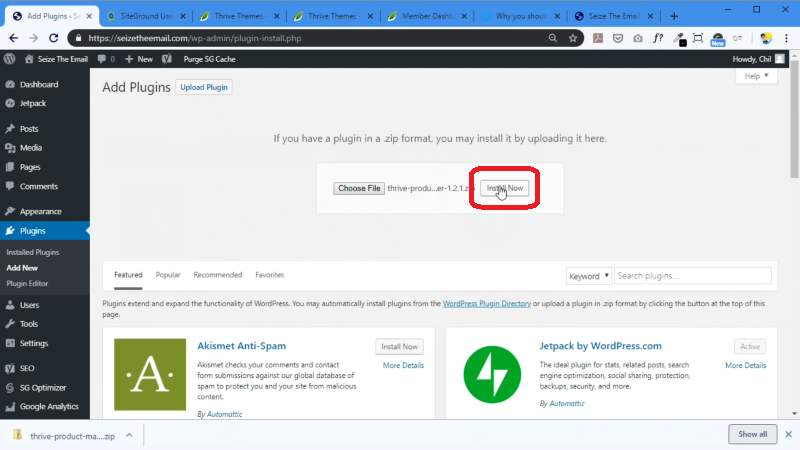Viewport: 800px width, 450px height.
Task: Click Install Now for the uploaded zip
Action: (505, 188)
